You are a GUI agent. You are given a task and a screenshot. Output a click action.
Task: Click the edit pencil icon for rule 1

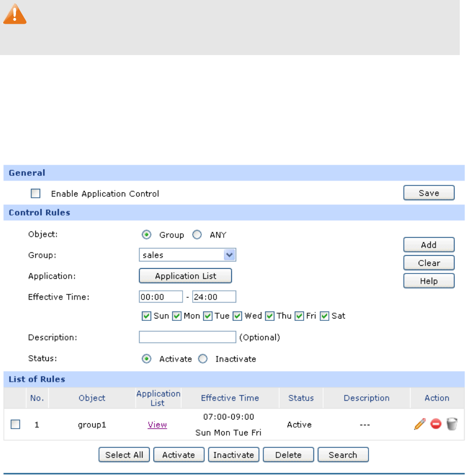[x=420, y=424]
